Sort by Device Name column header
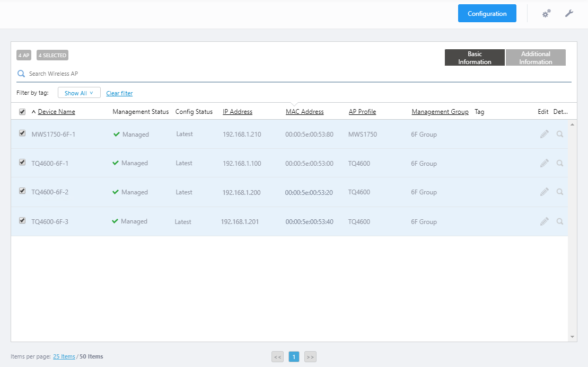 (x=56, y=112)
